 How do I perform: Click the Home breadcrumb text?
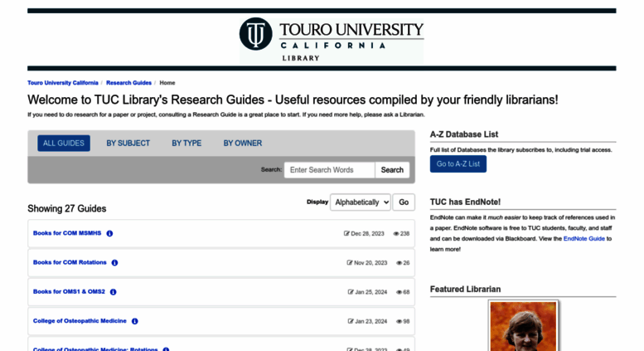(167, 83)
